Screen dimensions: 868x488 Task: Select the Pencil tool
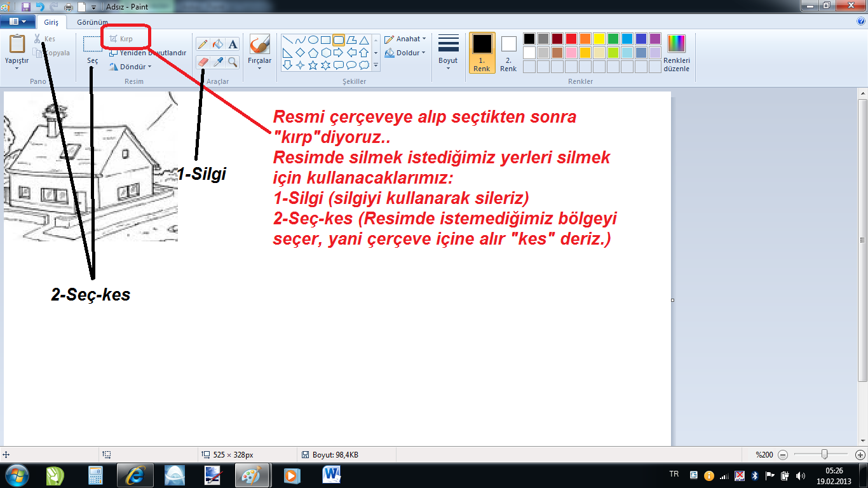point(203,44)
